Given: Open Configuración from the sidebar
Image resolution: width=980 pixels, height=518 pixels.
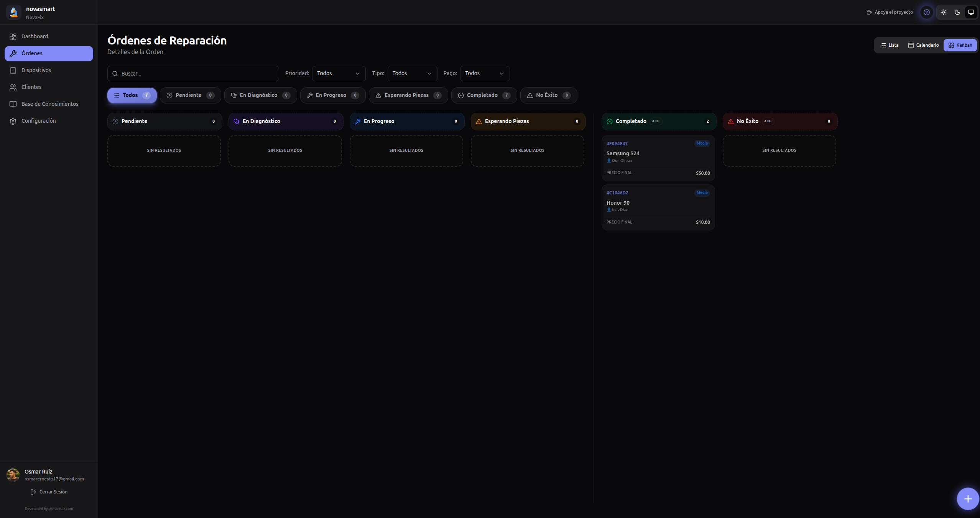Looking at the screenshot, I should pyautogui.click(x=38, y=120).
